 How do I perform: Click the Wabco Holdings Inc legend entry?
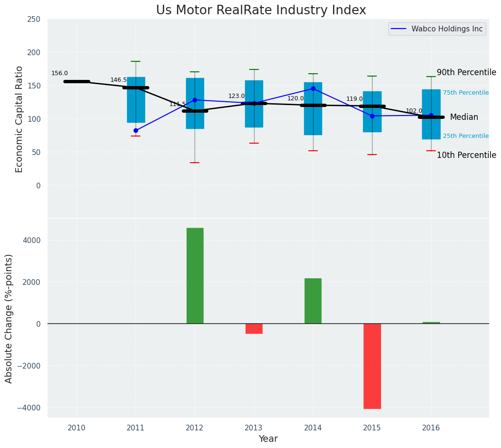[437, 29]
